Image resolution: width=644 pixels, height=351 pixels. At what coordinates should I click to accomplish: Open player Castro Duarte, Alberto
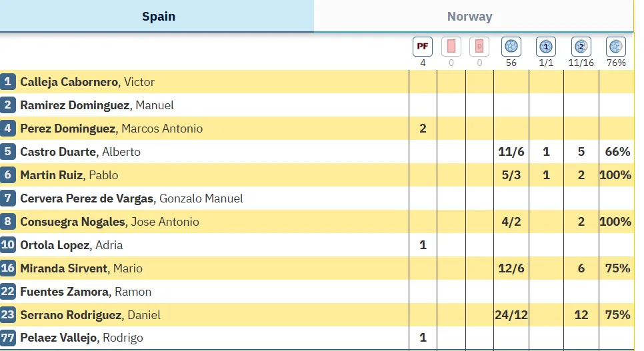[81, 152]
